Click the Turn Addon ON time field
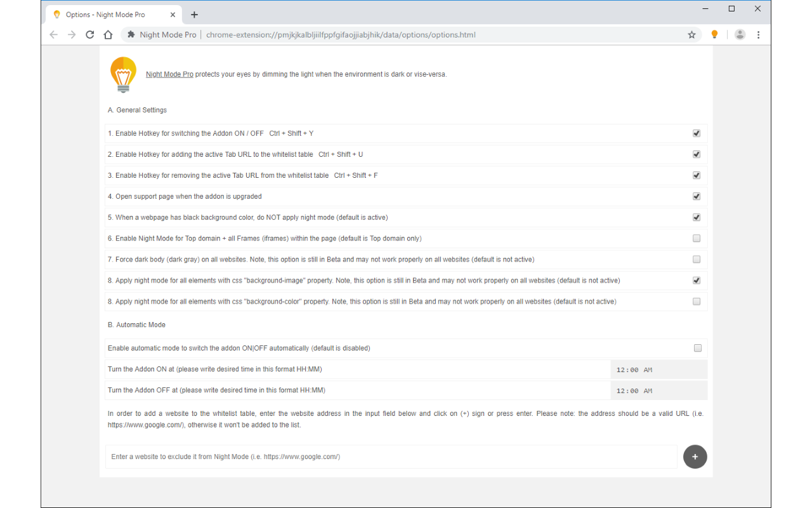The height and width of the screenshot is (508, 812). [x=658, y=369]
